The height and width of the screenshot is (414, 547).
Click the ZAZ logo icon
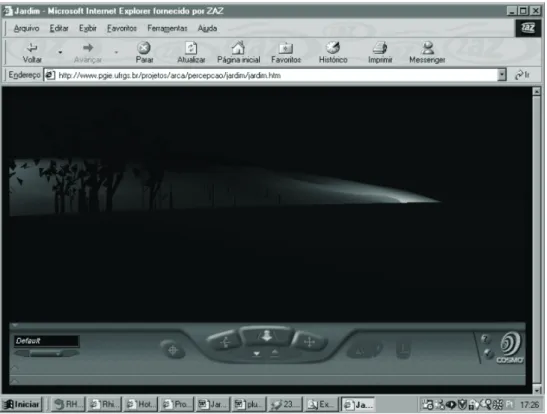(x=528, y=28)
